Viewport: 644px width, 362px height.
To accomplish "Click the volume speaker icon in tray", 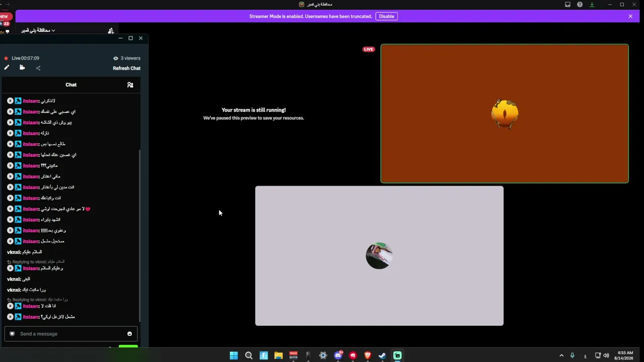I will 606,355.
